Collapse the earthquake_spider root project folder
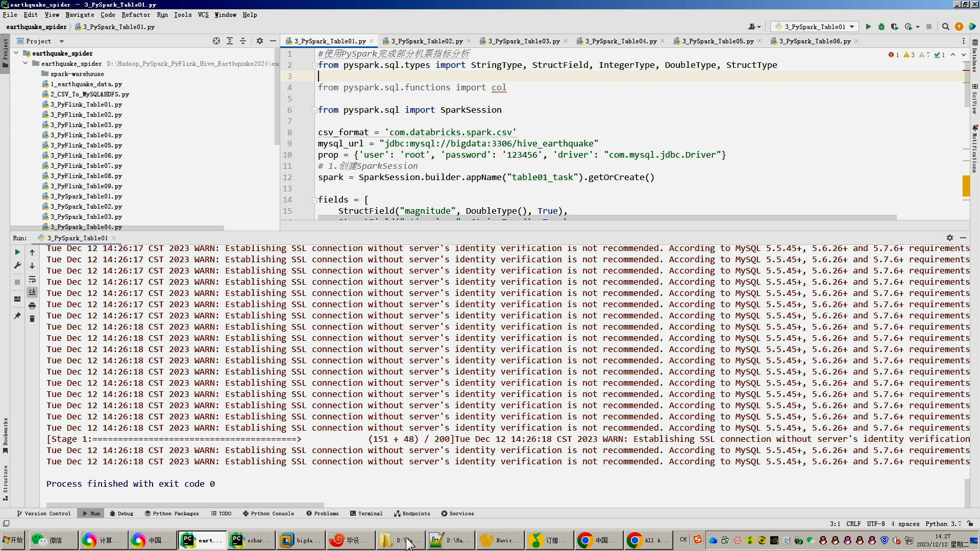Image resolution: width=980 pixels, height=551 pixels. 16,53
